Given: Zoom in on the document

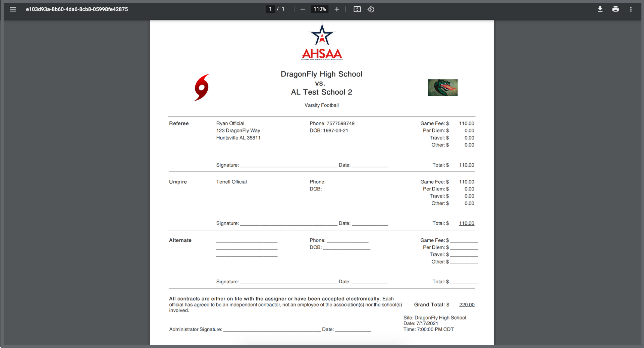Looking at the screenshot, I should pyautogui.click(x=337, y=9).
